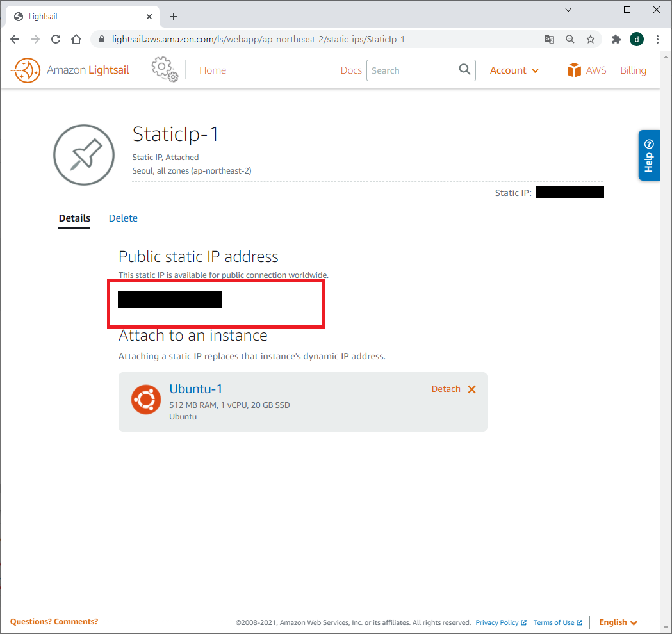
Task: Click the zoom magnifier icon in address bar
Action: coord(570,40)
